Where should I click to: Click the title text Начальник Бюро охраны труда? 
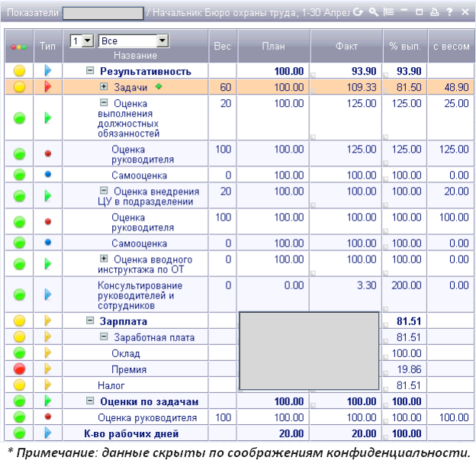224,12
